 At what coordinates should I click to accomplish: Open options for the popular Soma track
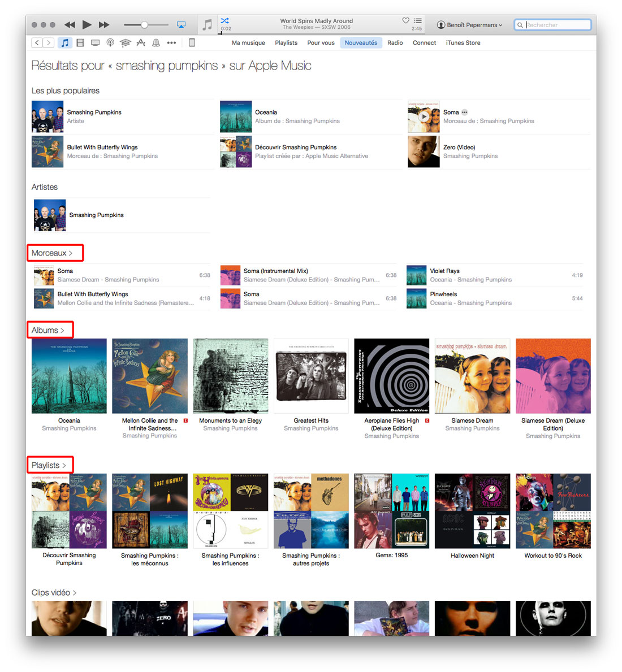tap(464, 112)
